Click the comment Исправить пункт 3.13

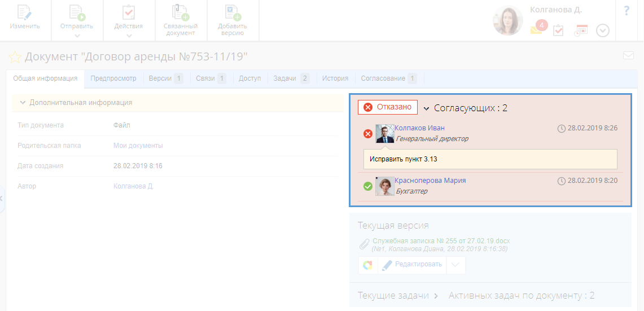[490, 159]
